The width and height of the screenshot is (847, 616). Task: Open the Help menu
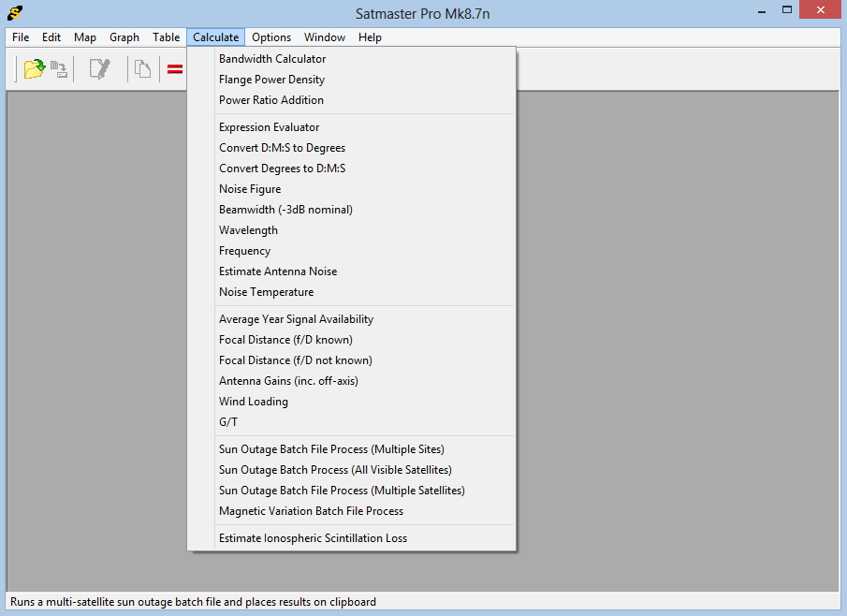click(370, 37)
